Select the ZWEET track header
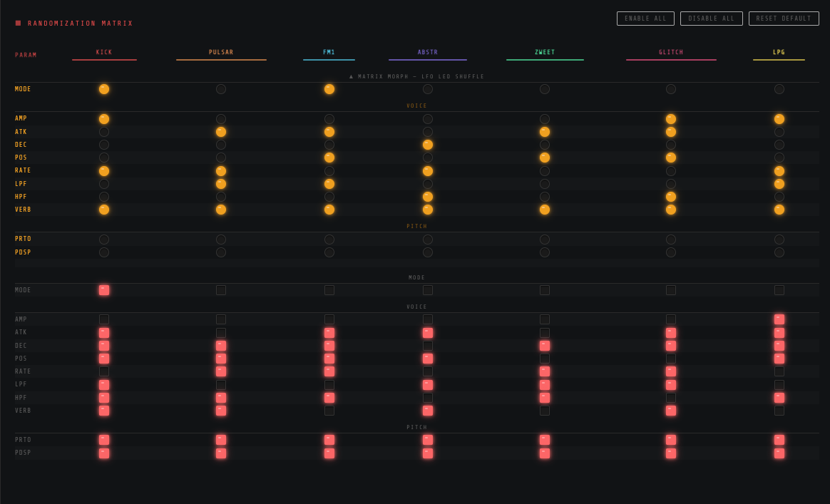The width and height of the screenshot is (830, 504). click(544, 51)
